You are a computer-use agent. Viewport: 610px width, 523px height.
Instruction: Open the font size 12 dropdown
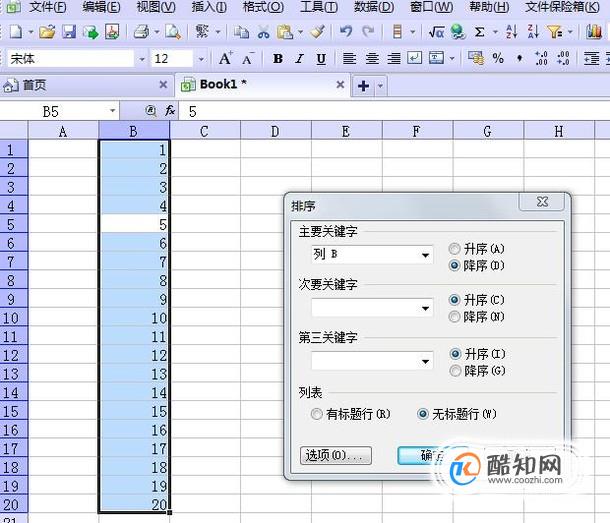point(201,59)
